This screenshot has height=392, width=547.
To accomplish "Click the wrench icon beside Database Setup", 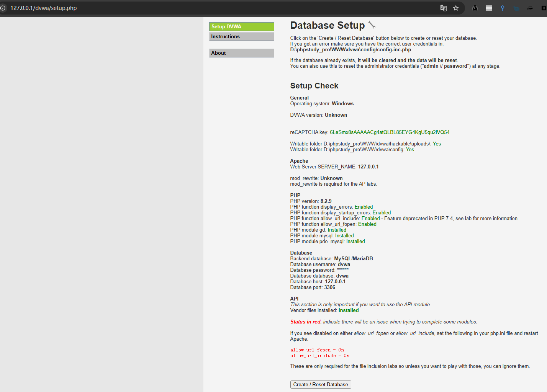I will [x=372, y=25].
